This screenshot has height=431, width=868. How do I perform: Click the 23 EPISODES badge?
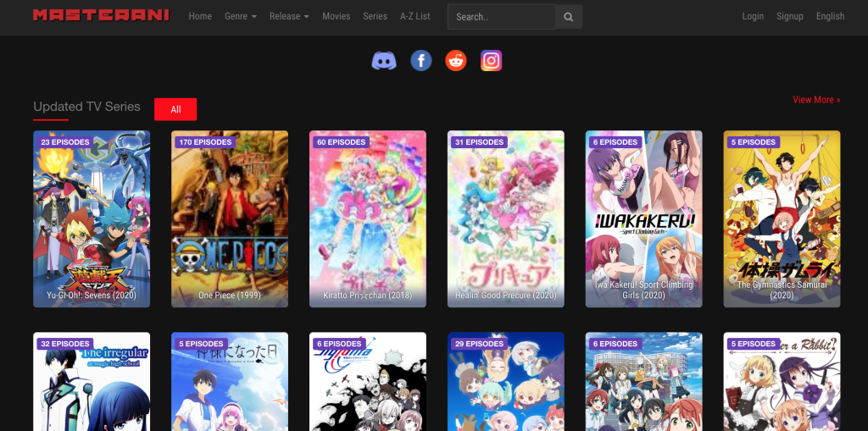pos(64,142)
